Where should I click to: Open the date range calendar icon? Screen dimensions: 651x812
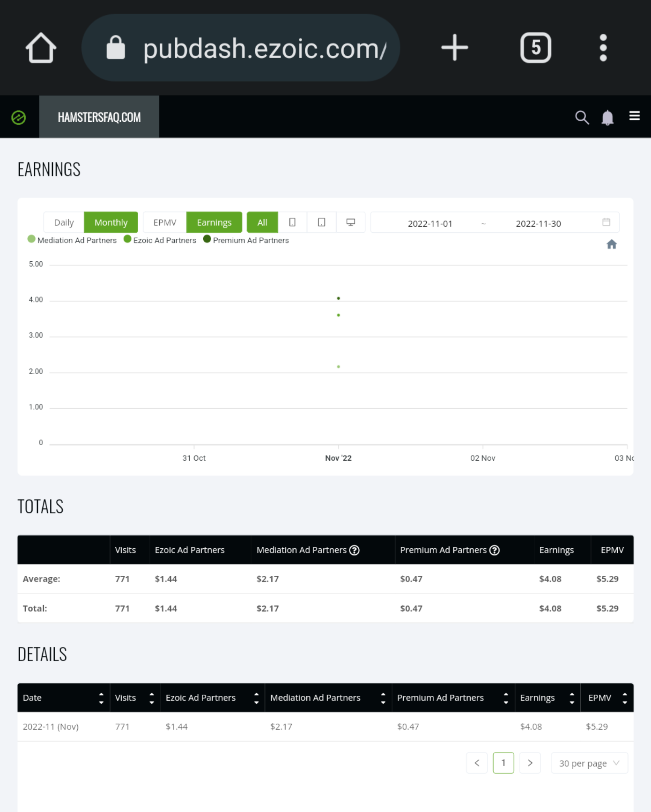(x=606, y=222)
